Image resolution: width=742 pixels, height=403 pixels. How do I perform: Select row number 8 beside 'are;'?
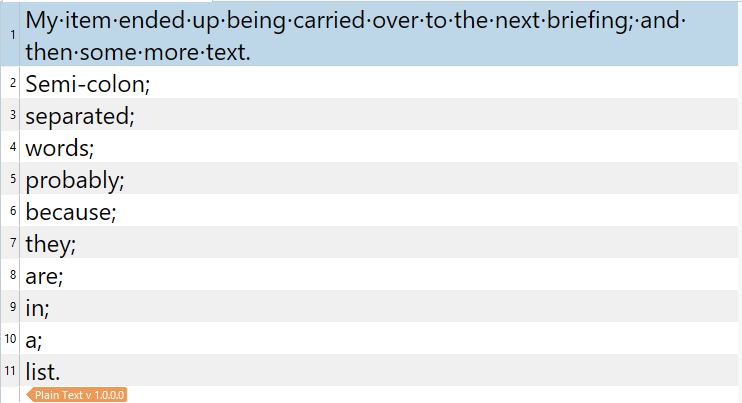12,276
